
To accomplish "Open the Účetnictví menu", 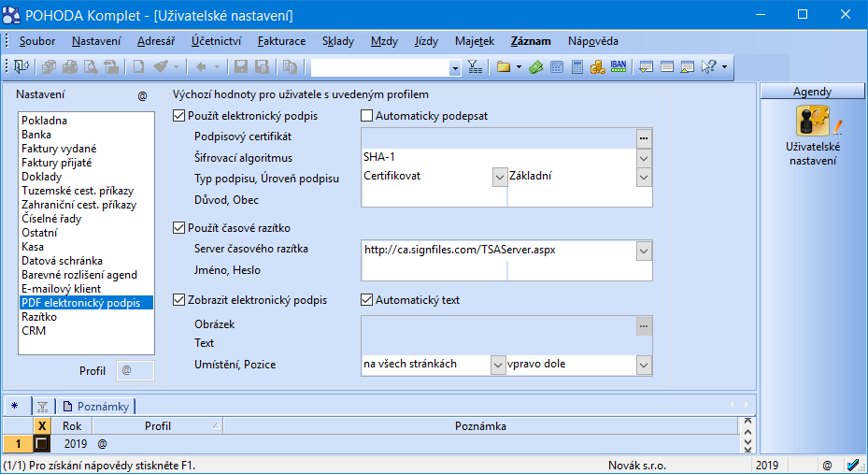I will point(217,41).
